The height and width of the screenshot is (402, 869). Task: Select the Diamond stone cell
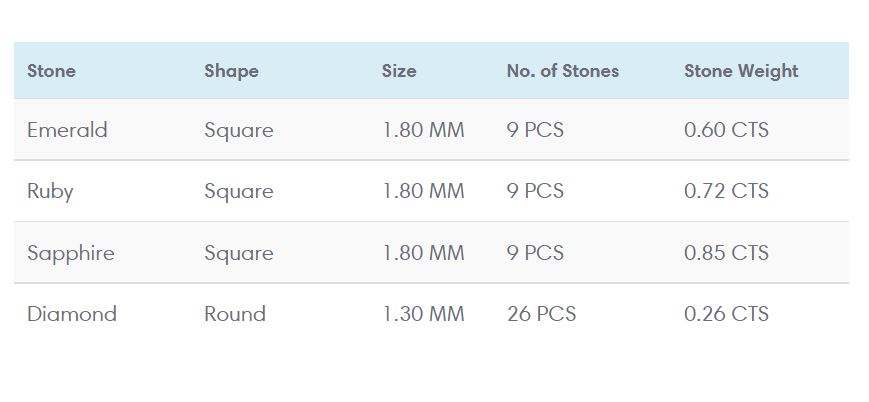[72, 314]
